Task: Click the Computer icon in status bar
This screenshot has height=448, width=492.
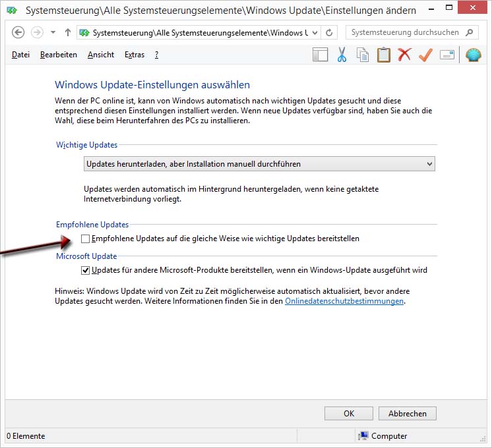Action: [x=363, y=435]
